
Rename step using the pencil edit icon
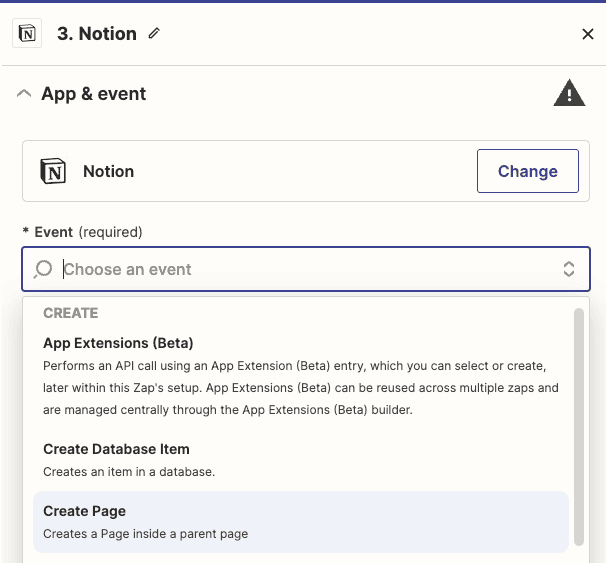click(x=154, y=33)
